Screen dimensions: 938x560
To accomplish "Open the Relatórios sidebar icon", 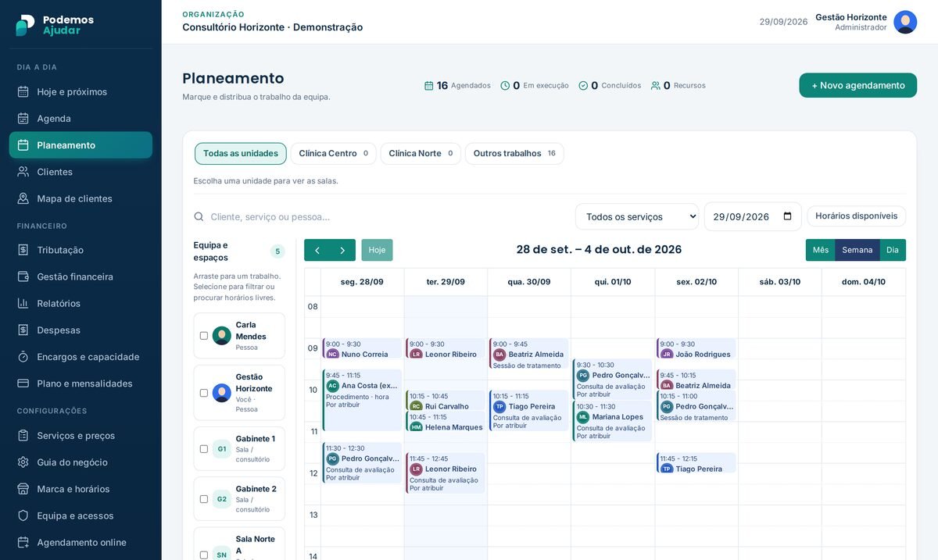I will [23, 303].
